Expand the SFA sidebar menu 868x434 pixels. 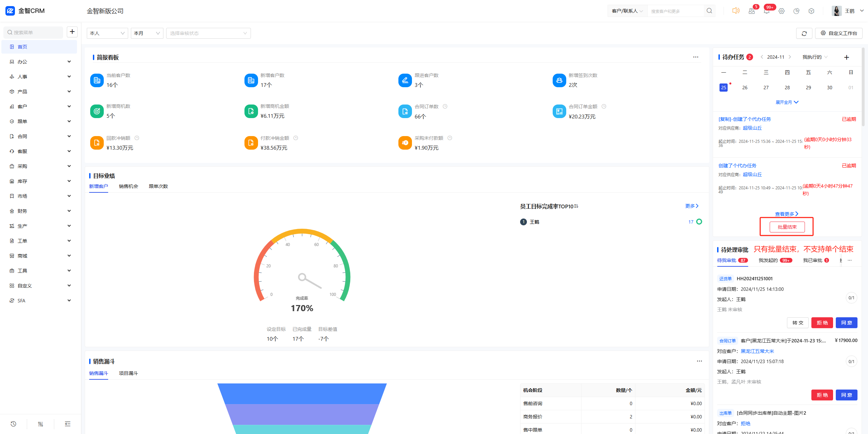coord(40,301)
